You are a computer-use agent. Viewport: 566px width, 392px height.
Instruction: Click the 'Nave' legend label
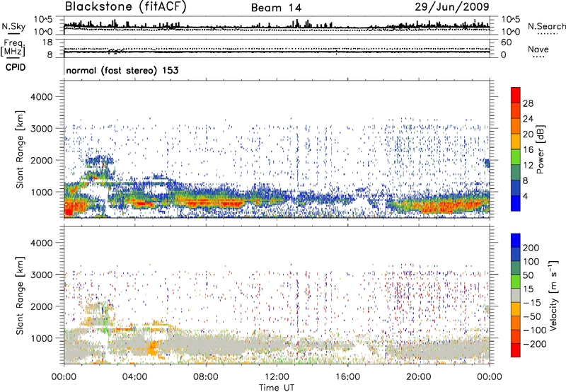tap(538, 50)
